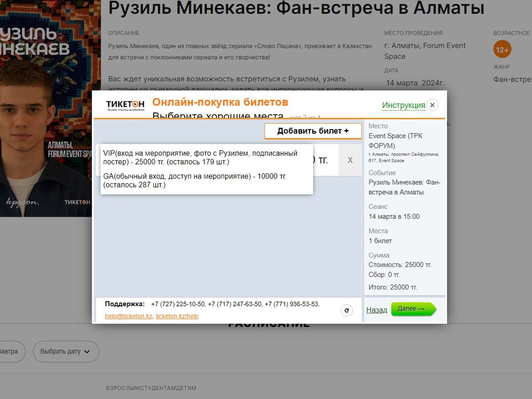Image resolution: width=532 pixels, height=399 pixels.
Task: Close the ticket purchase dialog
Action: pos(432,105)
